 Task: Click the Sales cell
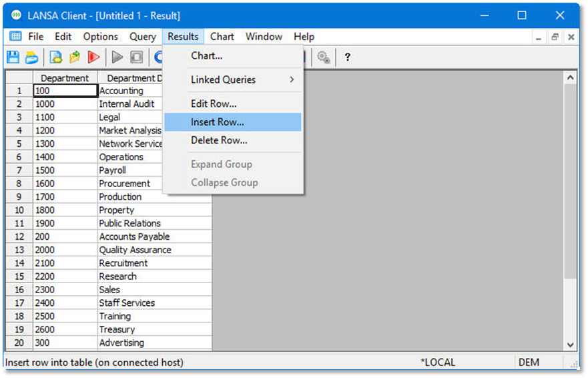(x=154, y=290)
